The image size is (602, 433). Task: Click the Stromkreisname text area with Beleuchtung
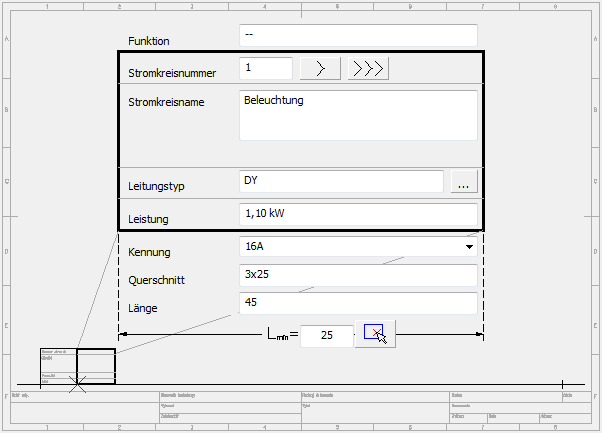(358, 116)
